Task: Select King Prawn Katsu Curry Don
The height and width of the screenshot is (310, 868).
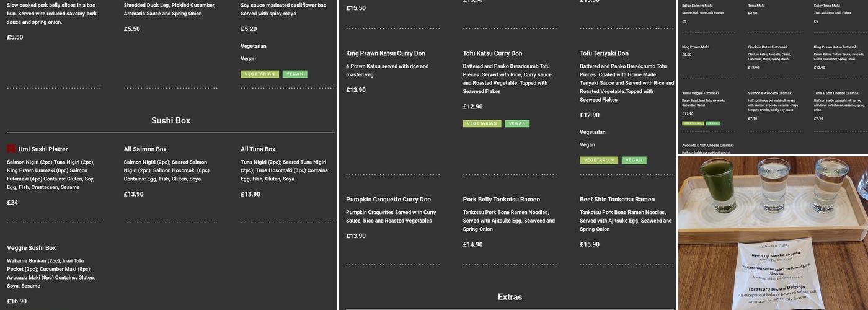Action: pyautogui.click(x=386, y=53)
